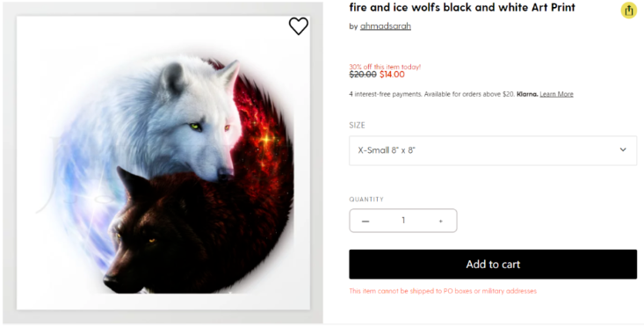Screen dimensions: 644x327
Task: Increase quantity with the plus icon
Action: pyautogui.click(x=441, y=222)
